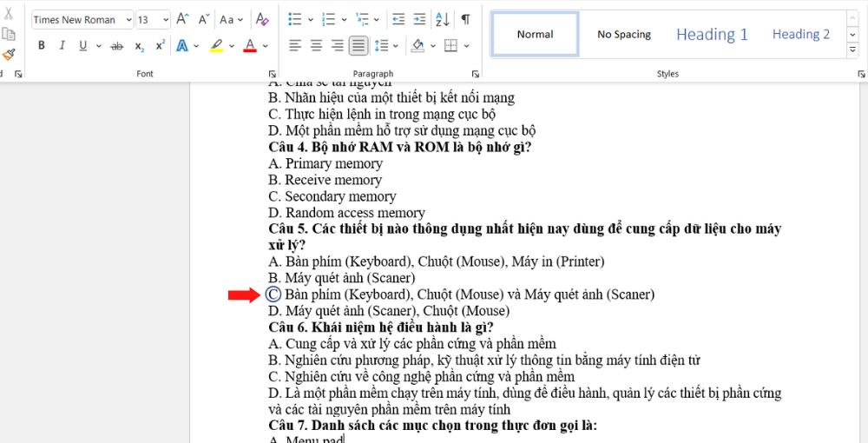Viewport: 868px width, 443px height.
Task: Click the heading "Câu 6. Khái niệm hệ điều hành là gì?"
Action: click(x=381, y=327)
